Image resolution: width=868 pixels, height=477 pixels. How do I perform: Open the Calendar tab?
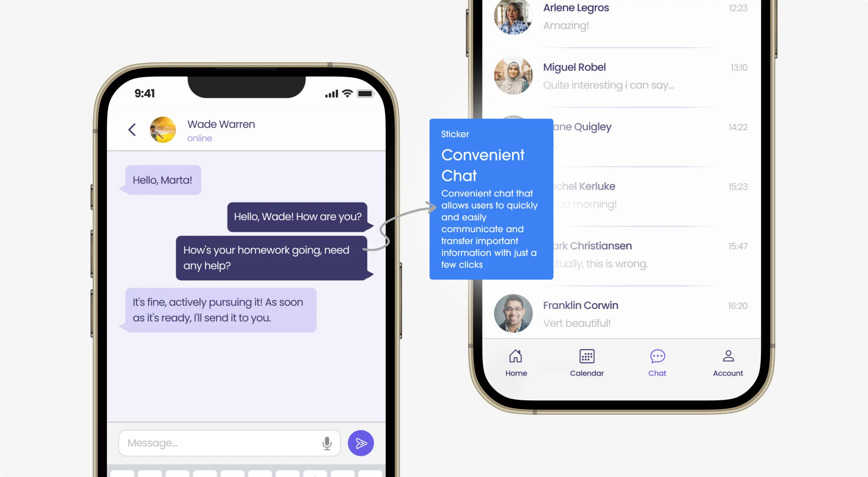(x=587, y=362)
